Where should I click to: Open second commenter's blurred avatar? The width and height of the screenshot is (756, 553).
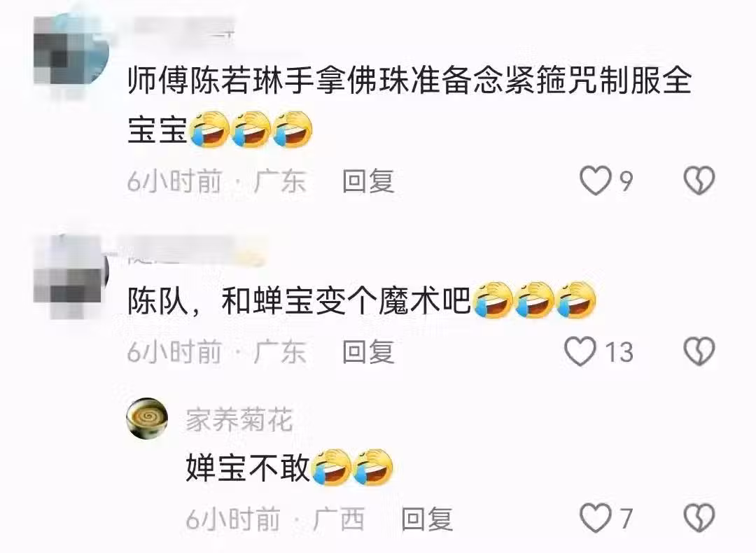point(71,276)
